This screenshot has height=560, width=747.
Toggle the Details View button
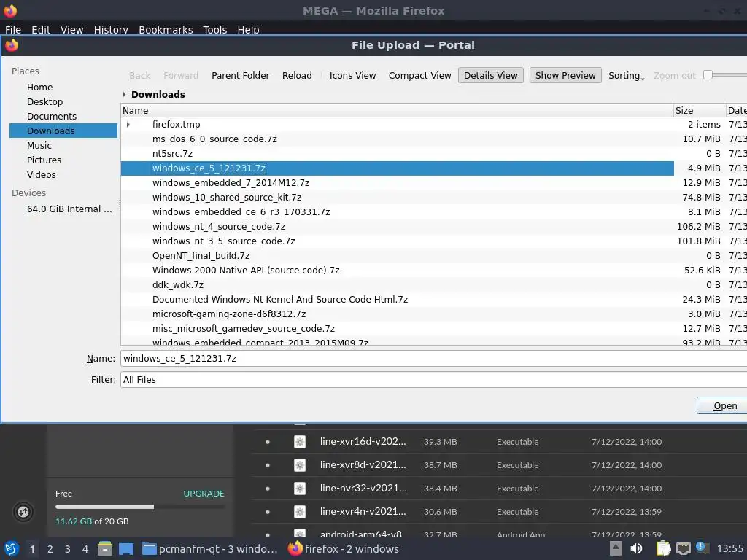(x=491, y=75)
